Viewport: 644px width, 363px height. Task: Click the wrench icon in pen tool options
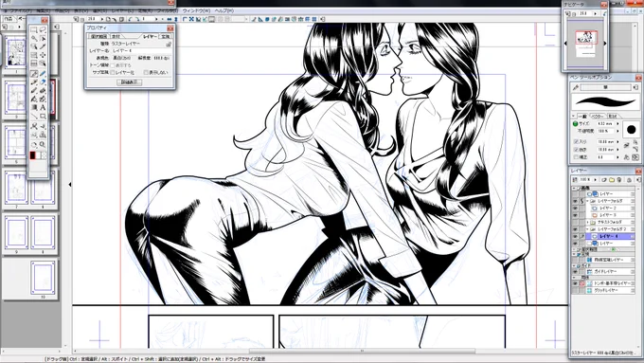[x=576, y=87]
